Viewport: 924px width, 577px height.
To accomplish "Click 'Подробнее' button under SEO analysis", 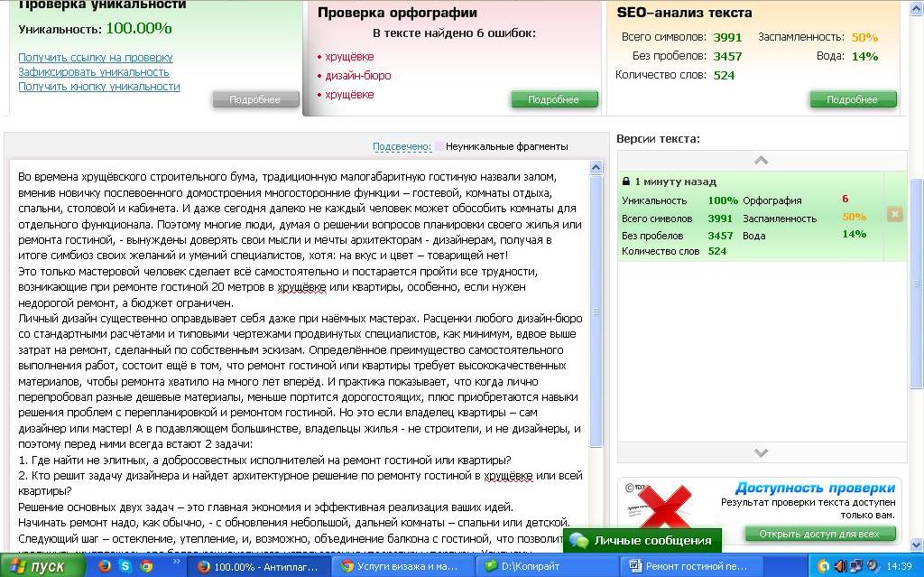I will click(x=853, y=99).
